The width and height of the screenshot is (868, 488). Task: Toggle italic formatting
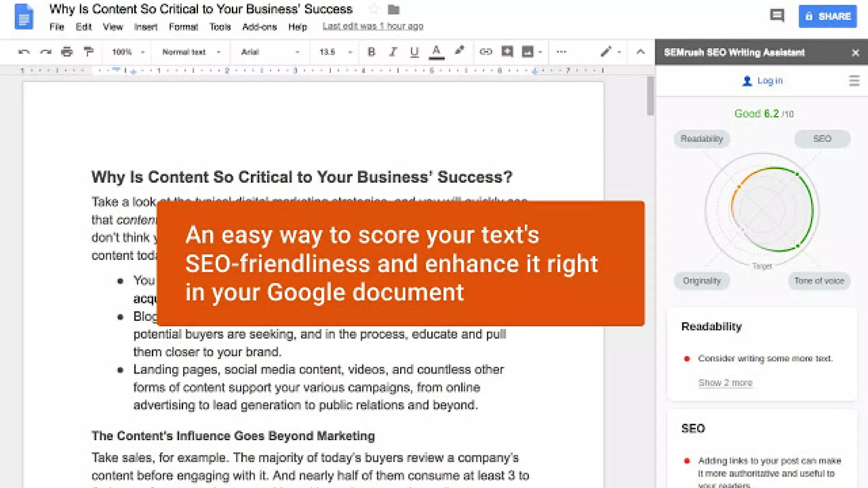pos(393,52)
